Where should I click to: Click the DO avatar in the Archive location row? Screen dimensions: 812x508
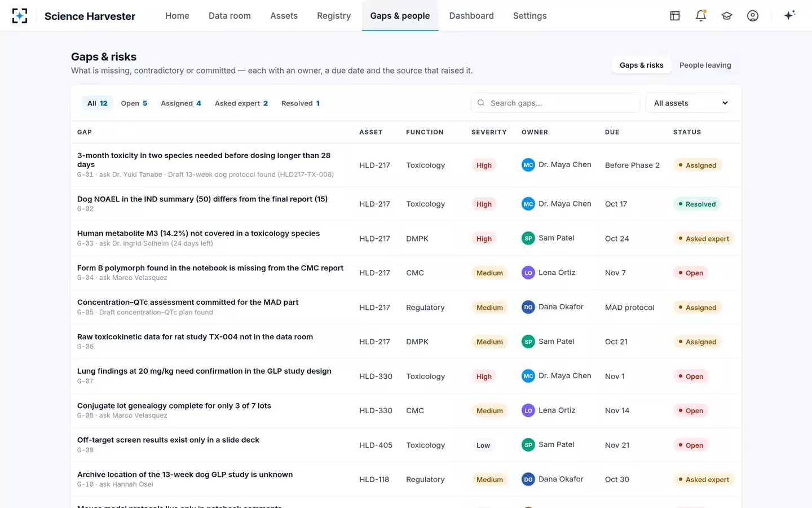click(x=528, y=479)
